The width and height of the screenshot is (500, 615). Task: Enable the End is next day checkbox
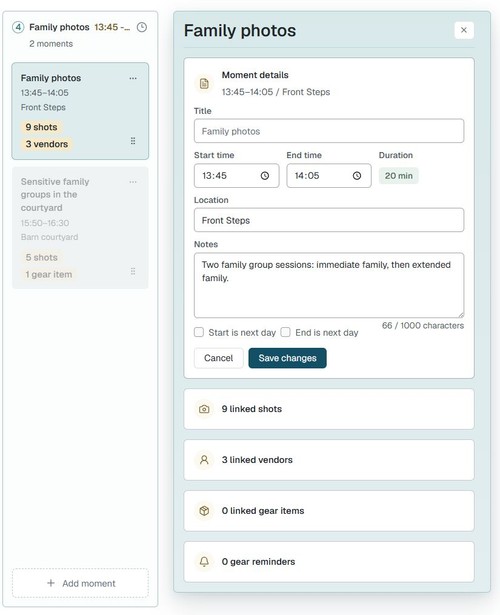coord(285,332)
